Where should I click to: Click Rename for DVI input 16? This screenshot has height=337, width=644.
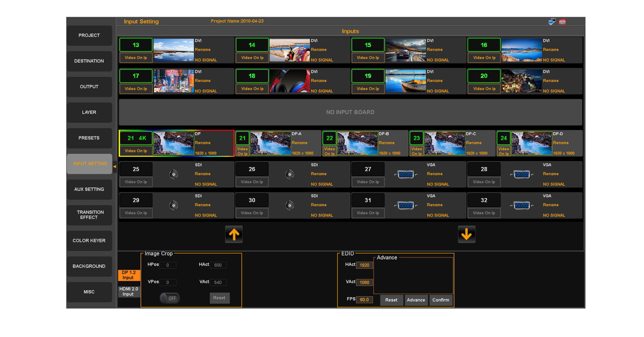click(x=550, y=50)
